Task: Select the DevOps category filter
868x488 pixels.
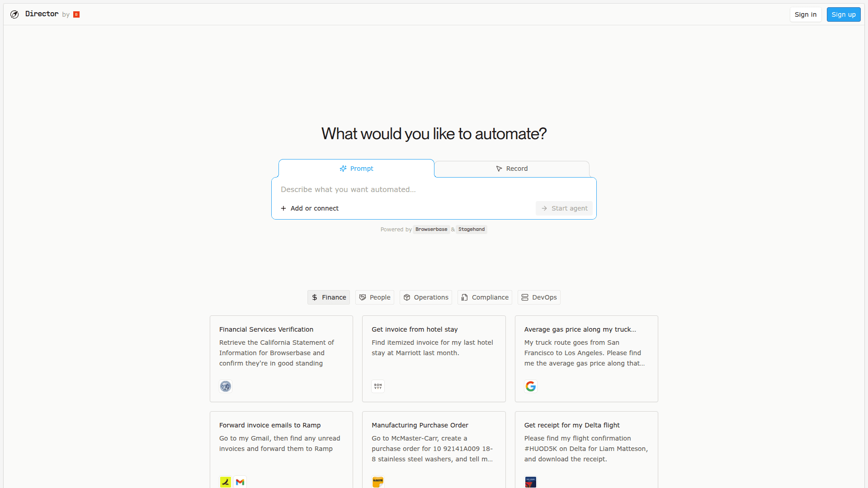Action: (x=539, y=297)
